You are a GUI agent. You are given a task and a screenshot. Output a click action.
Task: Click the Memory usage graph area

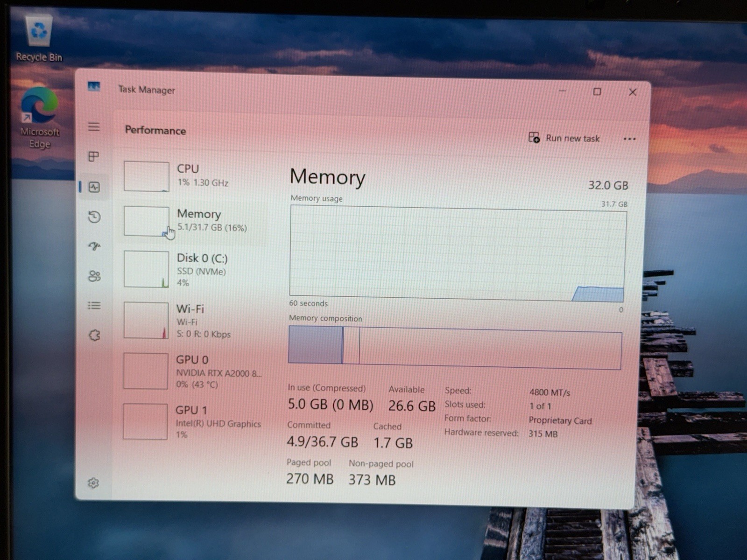point(458,253)
